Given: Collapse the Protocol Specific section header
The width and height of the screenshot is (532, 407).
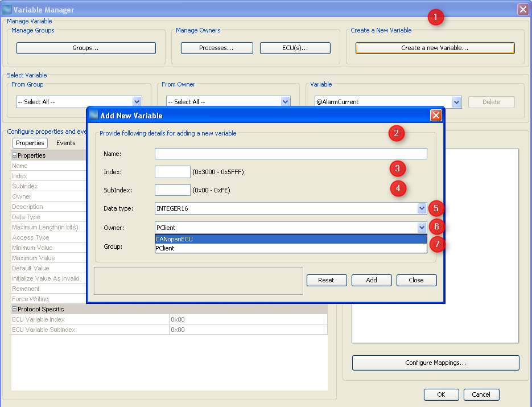Looking at the screenshot, I should [x=13, y=309].
